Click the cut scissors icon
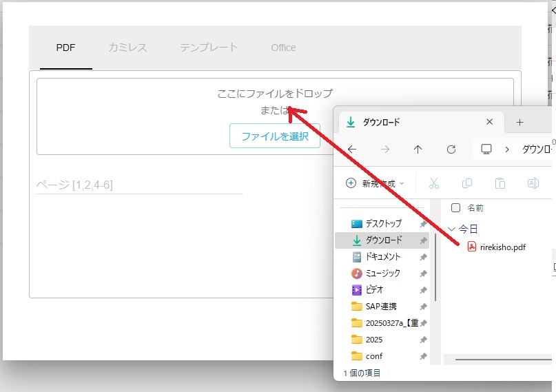This screenshot has width=556, height=392. point(434,183)
